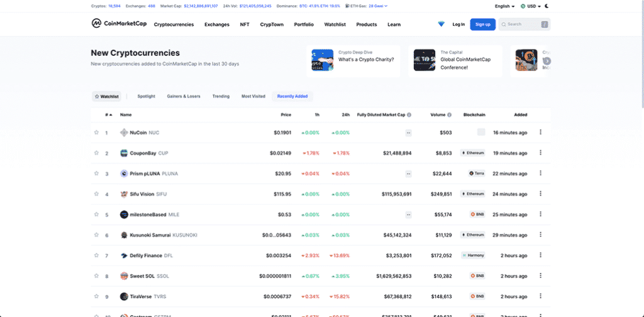Star Prism pLUNA for watchlist
644x317 pixels.
click(96, 174)
